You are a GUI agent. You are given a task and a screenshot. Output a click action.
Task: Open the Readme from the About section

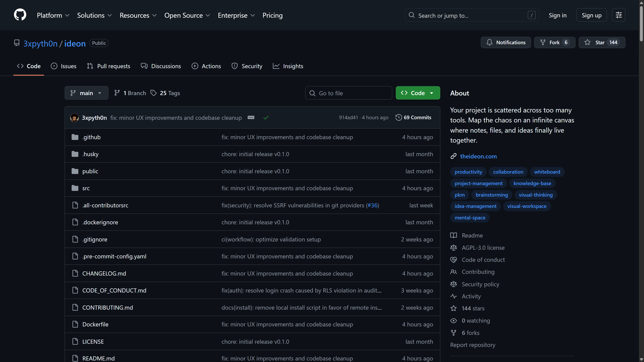point(472,235)
